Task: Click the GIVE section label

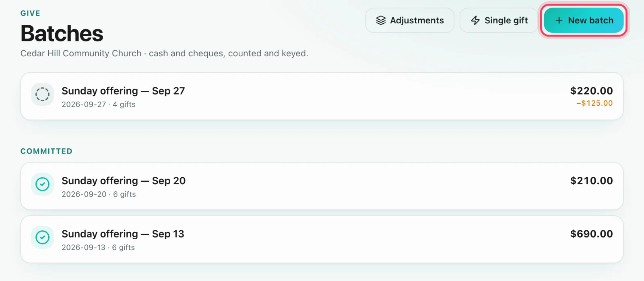Action: click(x=30, y=13)
